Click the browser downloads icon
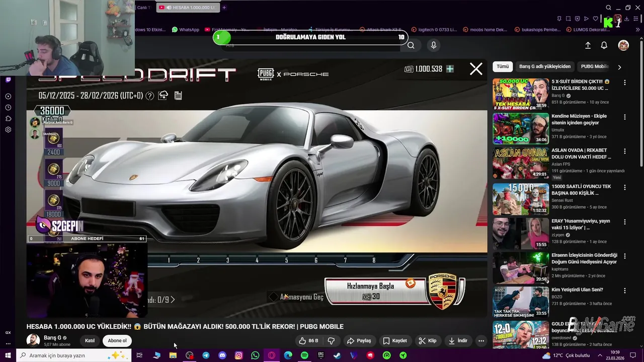This screenshot has width=644, height=362. pos(626,19)
